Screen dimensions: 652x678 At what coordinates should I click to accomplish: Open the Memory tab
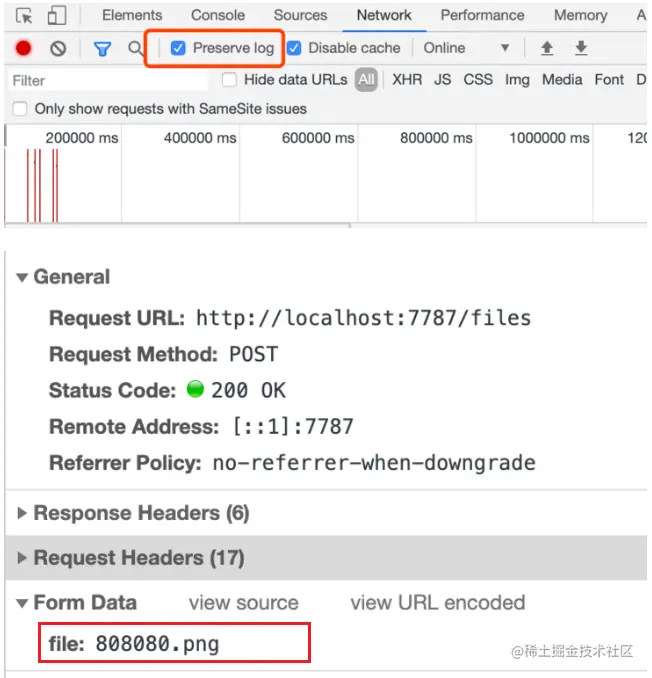click(580, 15)
